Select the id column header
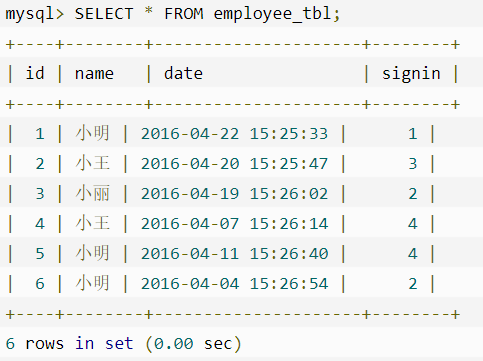 [x=35, y=73]
